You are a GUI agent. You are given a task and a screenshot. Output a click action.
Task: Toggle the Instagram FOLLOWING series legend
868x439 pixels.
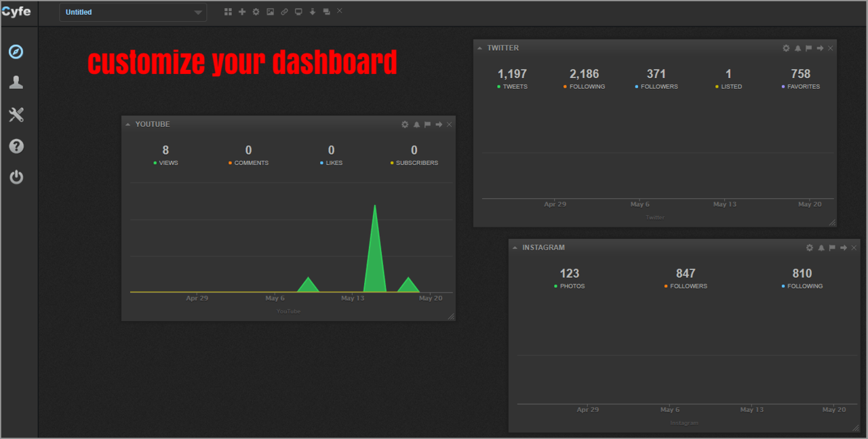[802, 286]
